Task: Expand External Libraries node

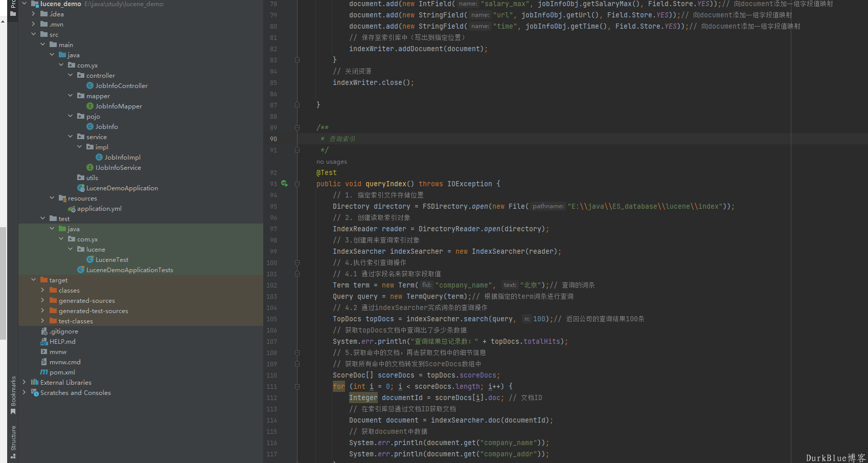Action: 24,382
